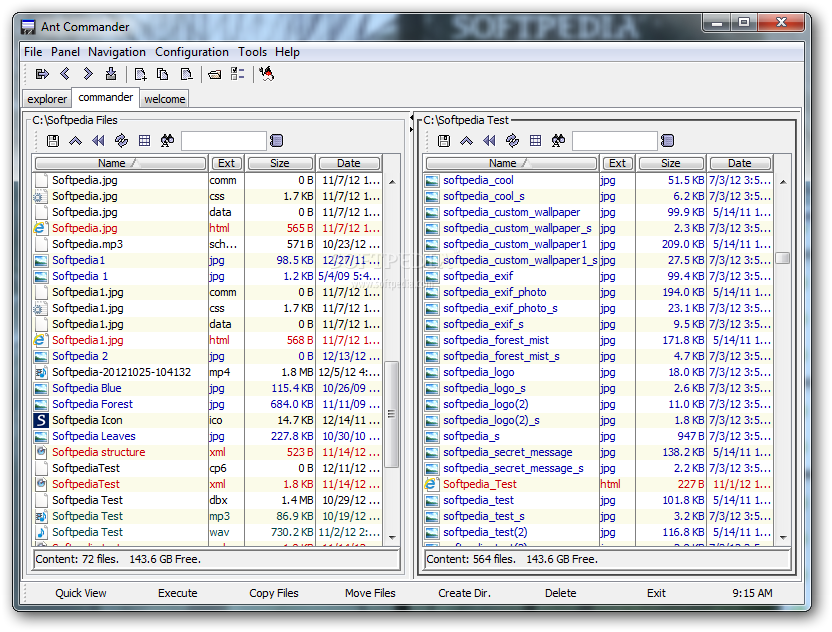Select Softpedia Test wav file
The height and width of the screenshot is (632, 832).
click(x=207, y=532)
